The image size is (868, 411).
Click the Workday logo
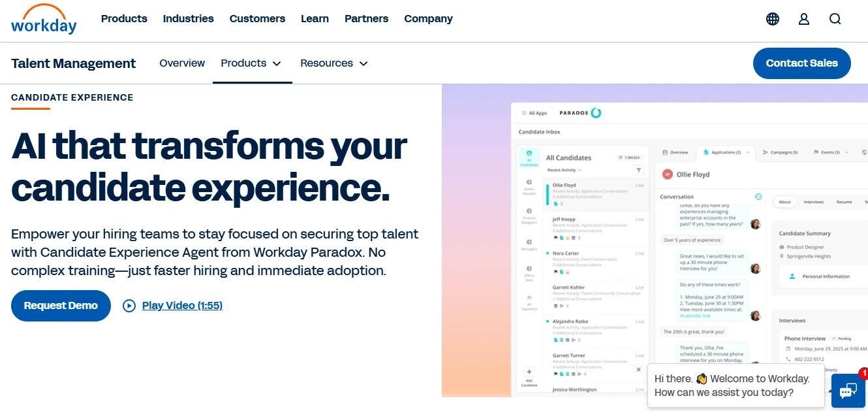coord(44,19)
